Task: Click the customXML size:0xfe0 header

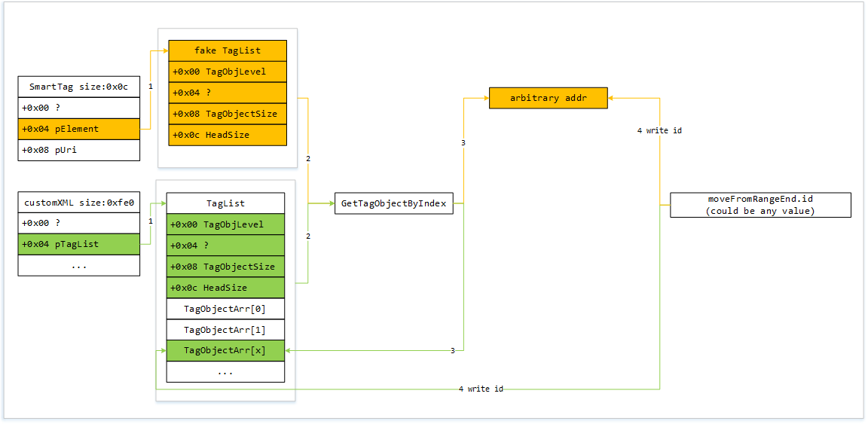Action: (78, 203)
